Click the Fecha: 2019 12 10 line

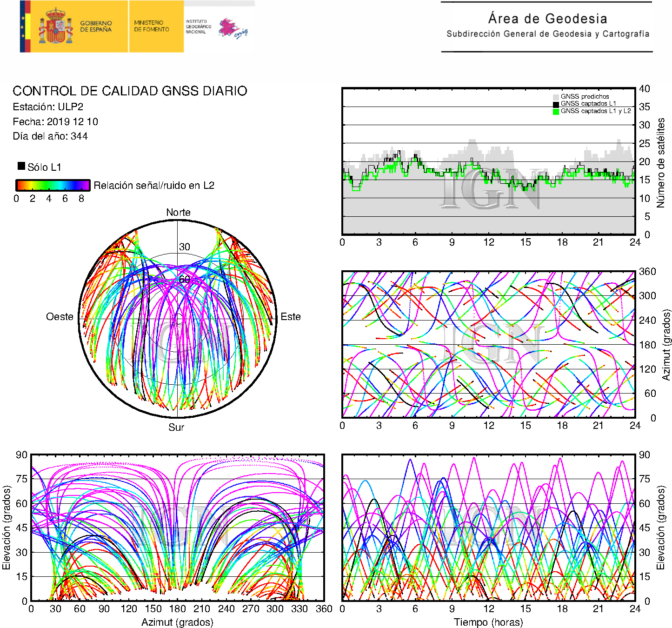click(55, 122)
